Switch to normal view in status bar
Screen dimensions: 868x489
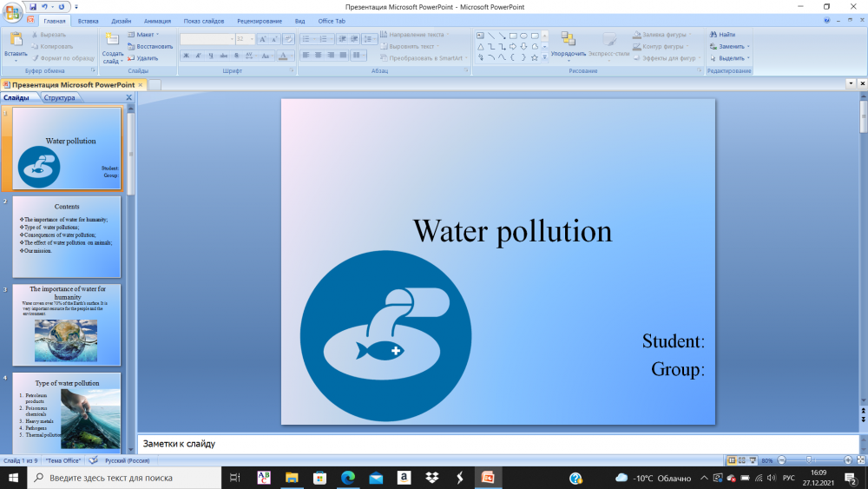[732, 460]
